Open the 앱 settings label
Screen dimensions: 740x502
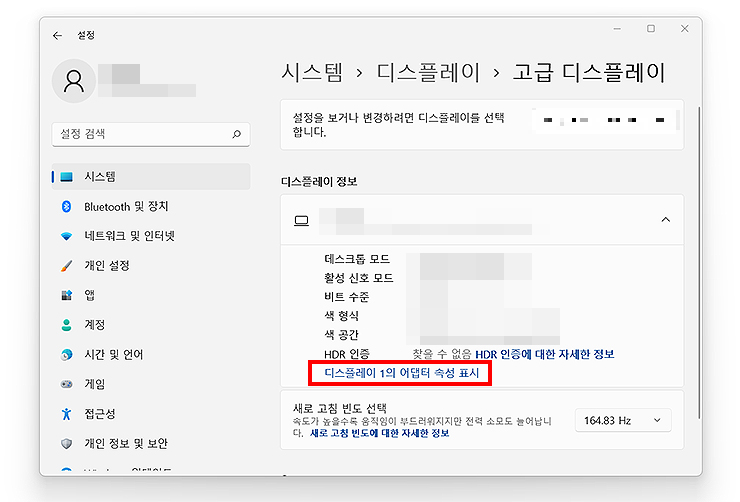tap(89, 295)
